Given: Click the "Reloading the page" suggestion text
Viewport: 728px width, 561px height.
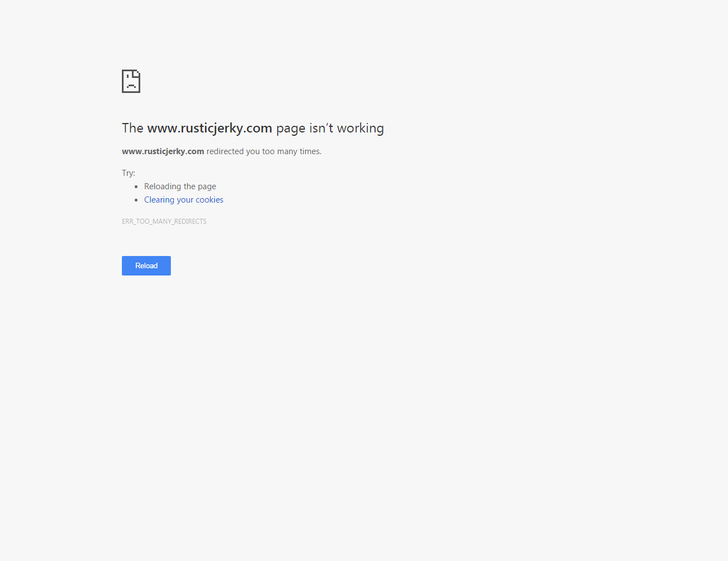Looking at the screenshot, I should pos(180,186).
